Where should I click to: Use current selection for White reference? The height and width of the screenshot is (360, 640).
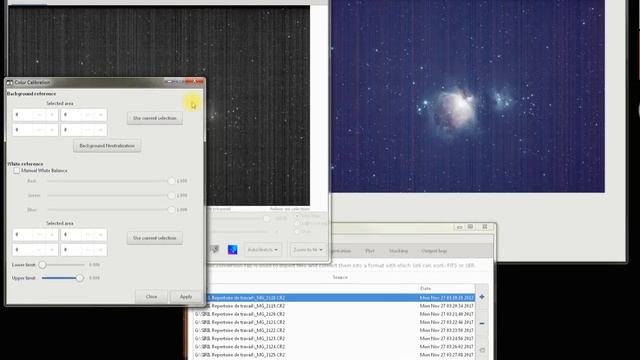click(155, 238)
